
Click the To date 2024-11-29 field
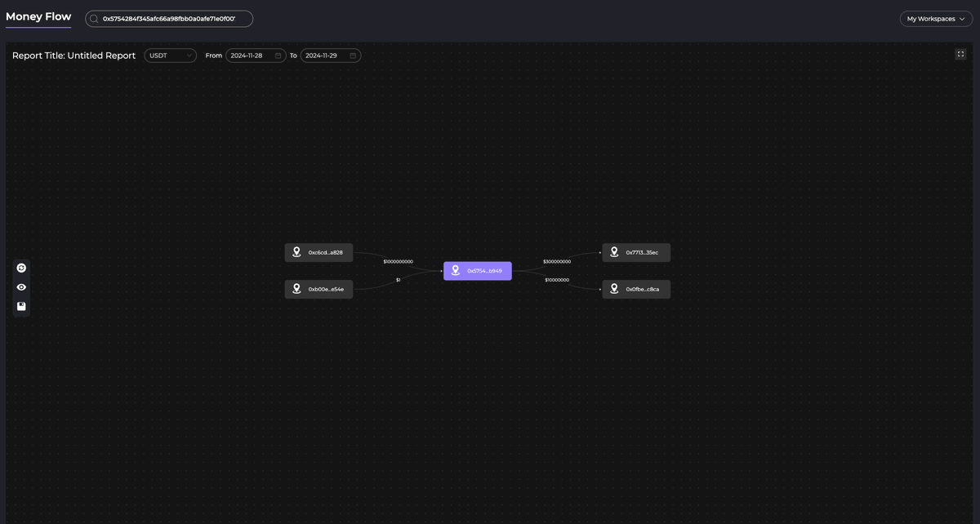[325, 56]
